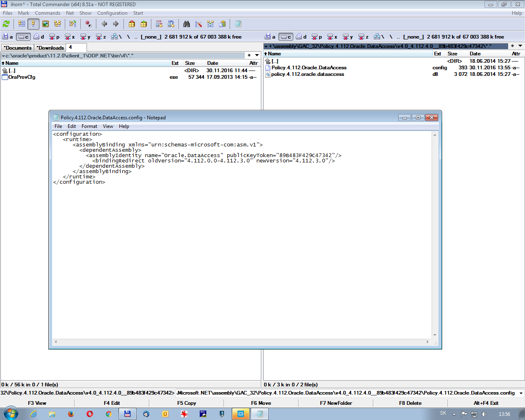Go forward using right arrow icon
Screen dimensions: 525x420
click(x=116, y=24)
